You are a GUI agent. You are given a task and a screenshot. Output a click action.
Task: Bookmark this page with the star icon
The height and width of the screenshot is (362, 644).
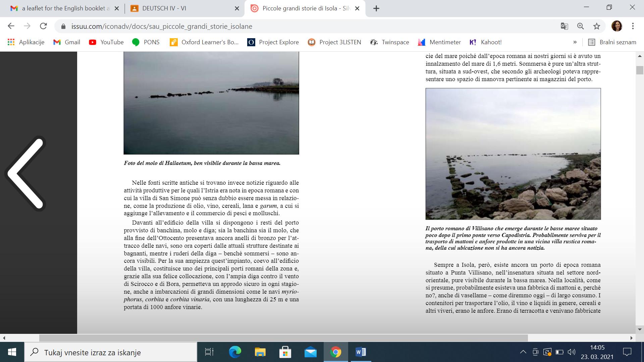pyautogui.click(x=596, y=26)
